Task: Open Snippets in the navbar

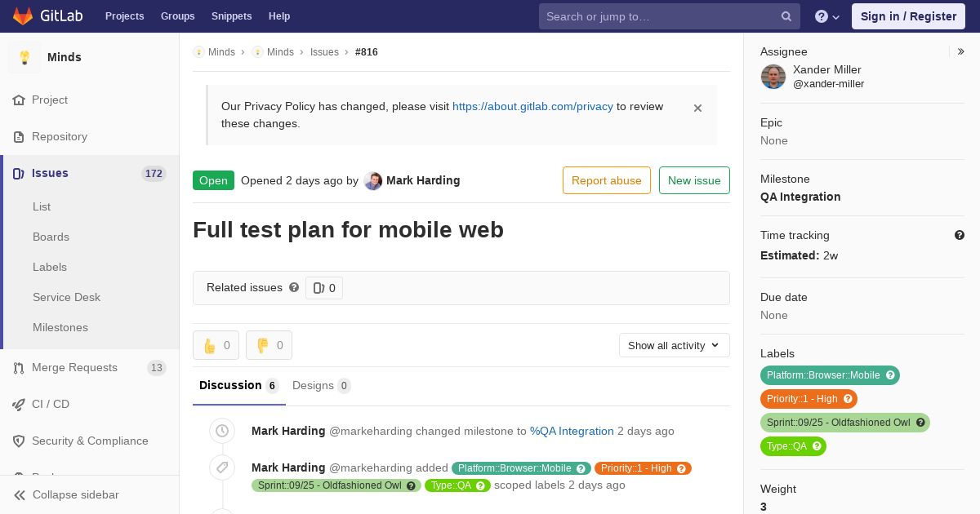Action: pos(232,16)
